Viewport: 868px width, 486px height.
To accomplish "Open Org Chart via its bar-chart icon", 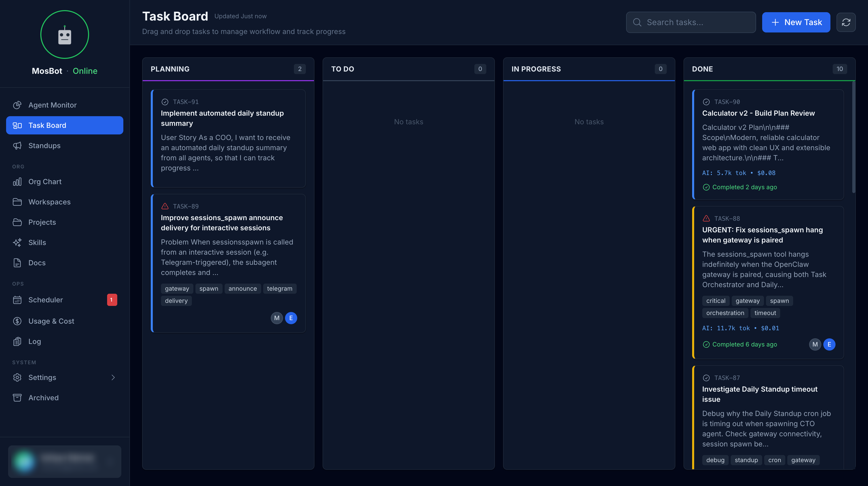I will (x=17, y=182).
